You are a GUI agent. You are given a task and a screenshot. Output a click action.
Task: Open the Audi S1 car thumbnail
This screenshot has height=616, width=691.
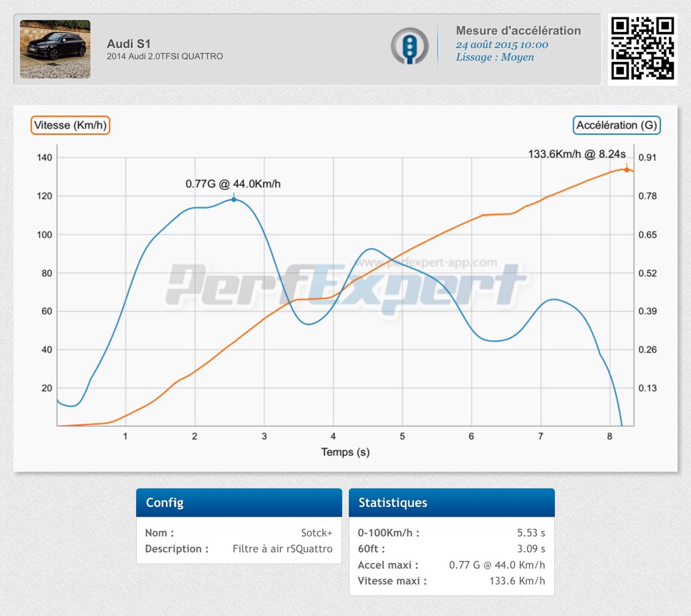coord(55,49)
